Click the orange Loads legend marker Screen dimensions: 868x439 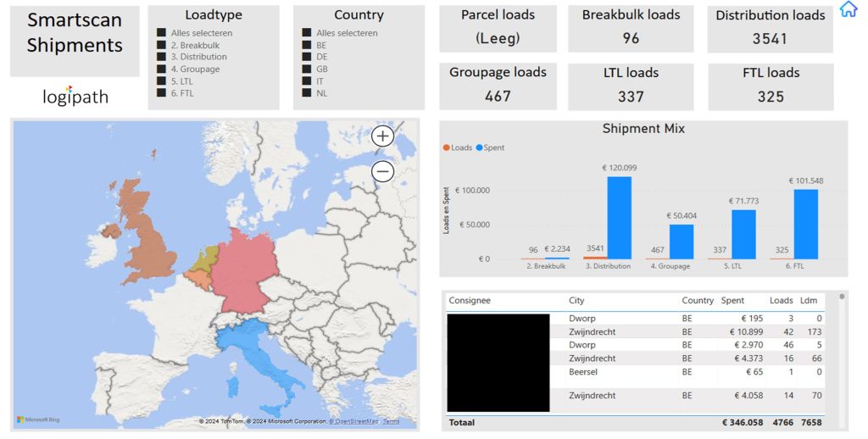[x=447, y=147]
